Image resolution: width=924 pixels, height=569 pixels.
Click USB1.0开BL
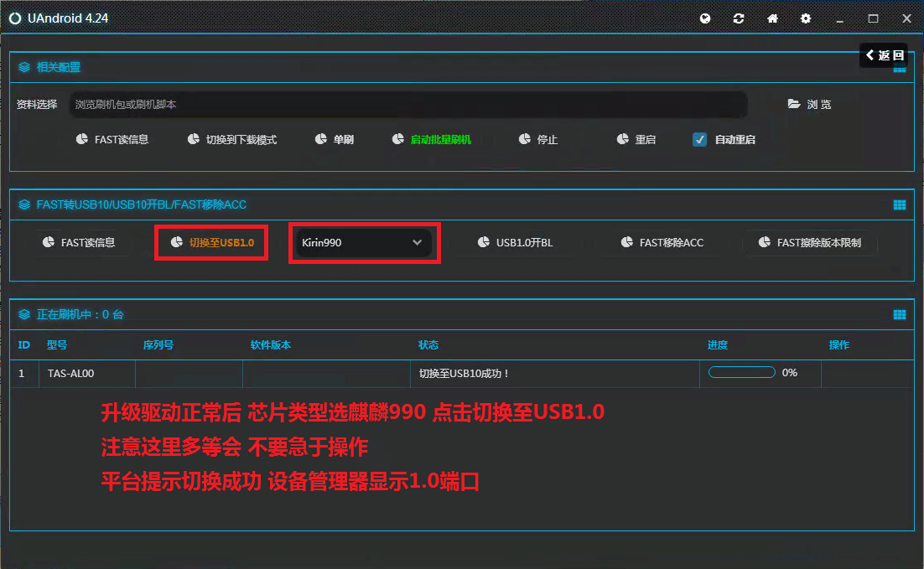(x=515, y=243)
